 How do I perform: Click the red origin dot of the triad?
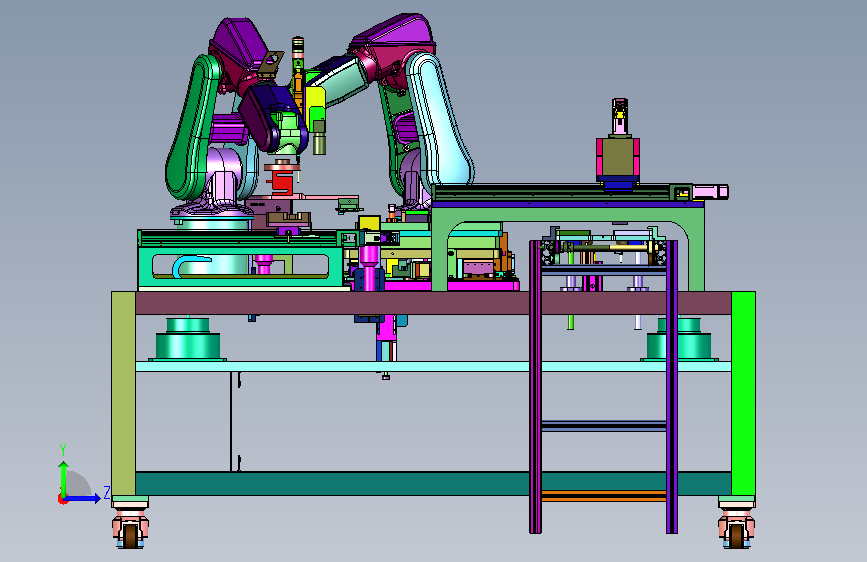point(62,499)
